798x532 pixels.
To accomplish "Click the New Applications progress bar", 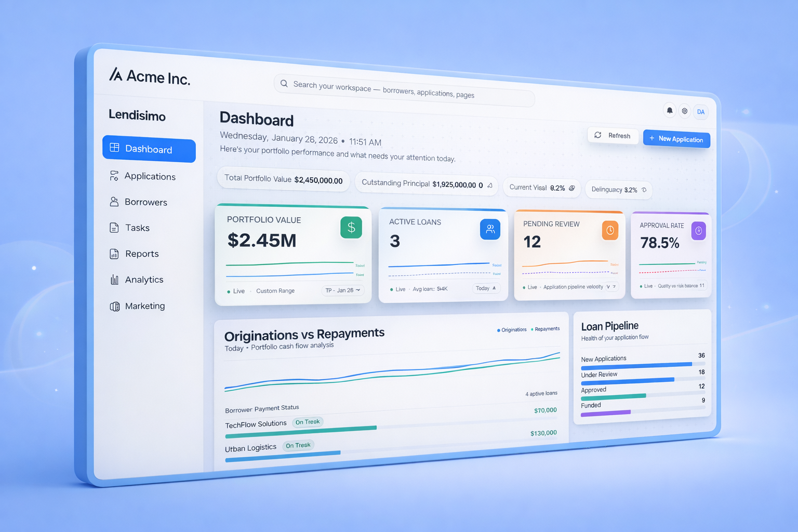I will coord(643,365).
